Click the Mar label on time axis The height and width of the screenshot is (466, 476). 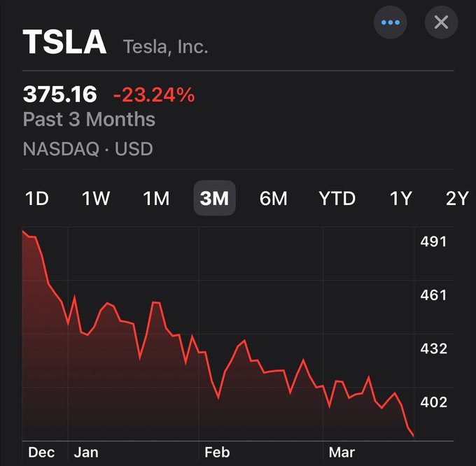click(342, 453)
